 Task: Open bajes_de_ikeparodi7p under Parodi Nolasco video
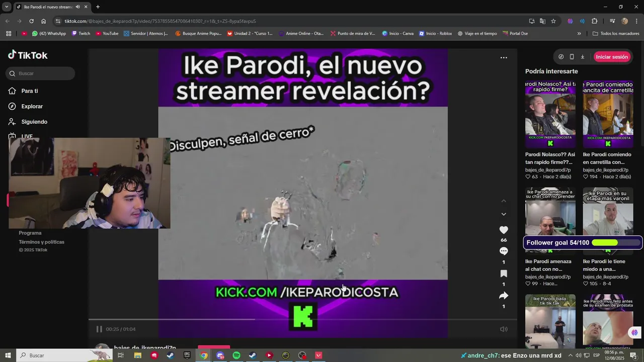(x=548, y=170)
